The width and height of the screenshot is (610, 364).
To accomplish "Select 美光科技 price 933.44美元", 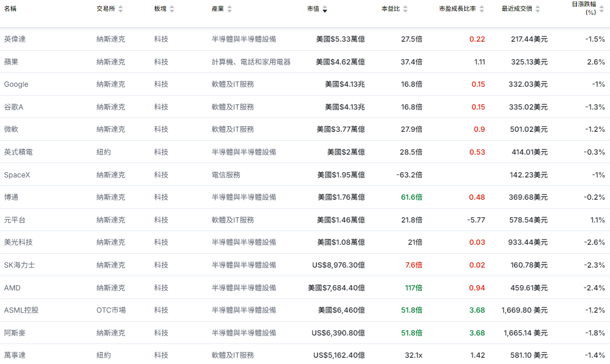I will [528, 242].
